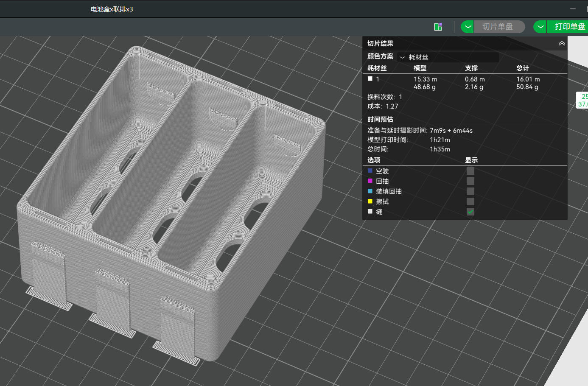Click the support length value 0.68 m

475,79
